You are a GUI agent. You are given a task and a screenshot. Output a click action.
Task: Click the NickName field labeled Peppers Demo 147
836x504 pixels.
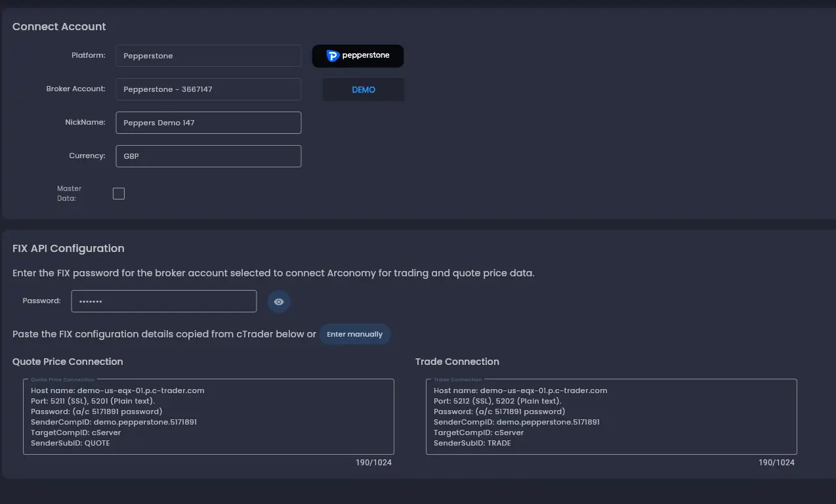tap(208, 123)
